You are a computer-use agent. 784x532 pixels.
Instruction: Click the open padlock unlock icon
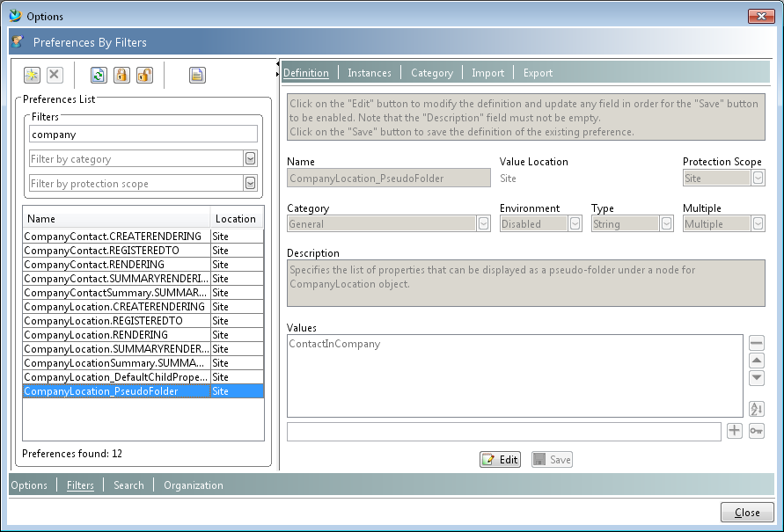(x=144, y=76)
